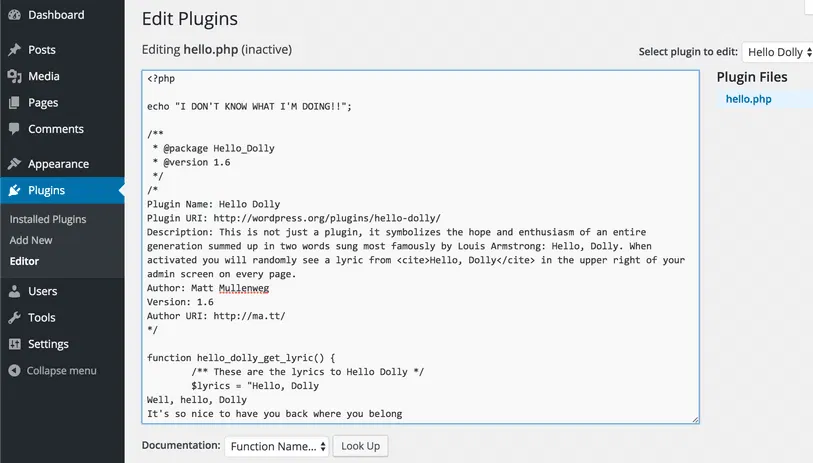Viewport: 813px width, 463px height.
Task: Click the '$lyrics = "Hello, Dolly' line
Action: tap(255, 386)
